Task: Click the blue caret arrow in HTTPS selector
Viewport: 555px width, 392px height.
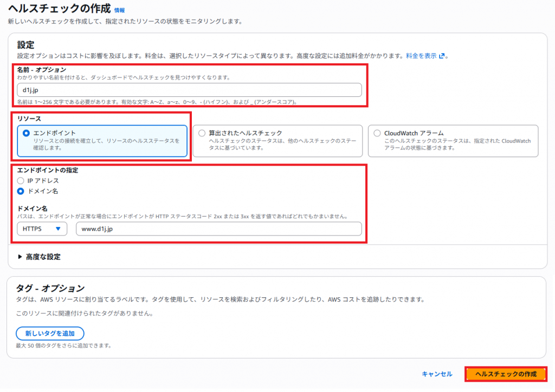Action: point(58,229)
